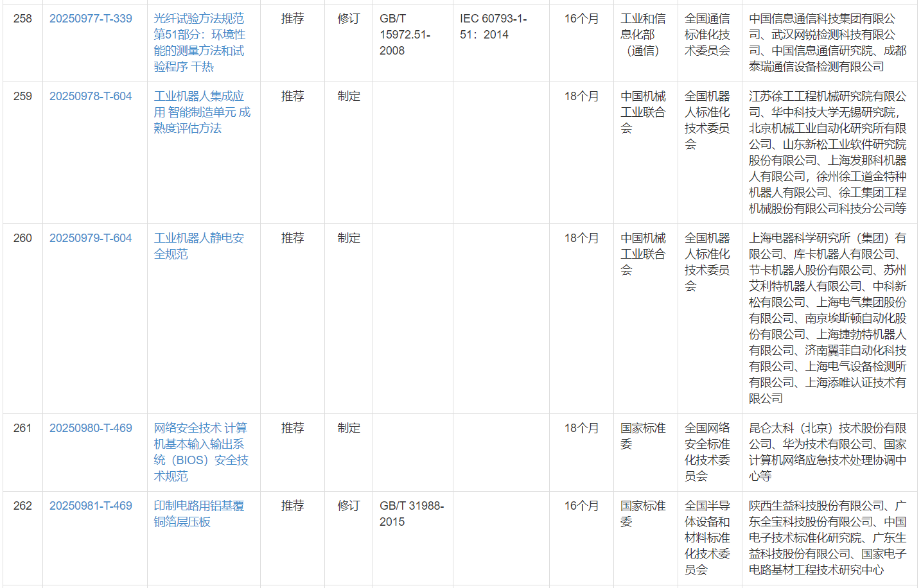This screenshot has height=588, width=921.
Task: Open plan number 20250980-T-469 link
Action: click(x=91, y=428)
